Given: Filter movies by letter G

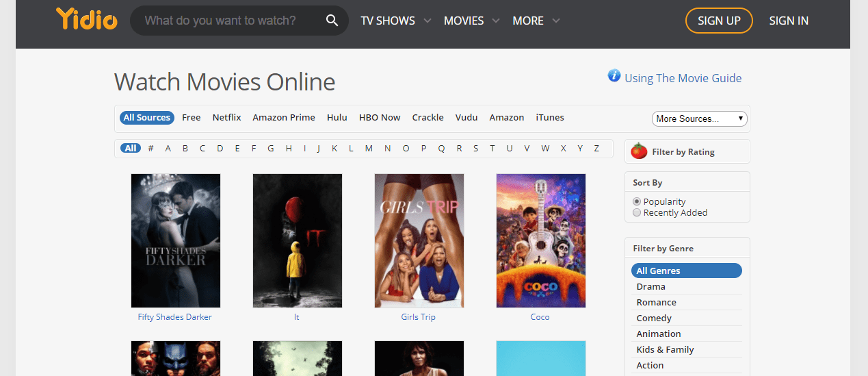Looking at the screenshot, I should click(271, 149).
